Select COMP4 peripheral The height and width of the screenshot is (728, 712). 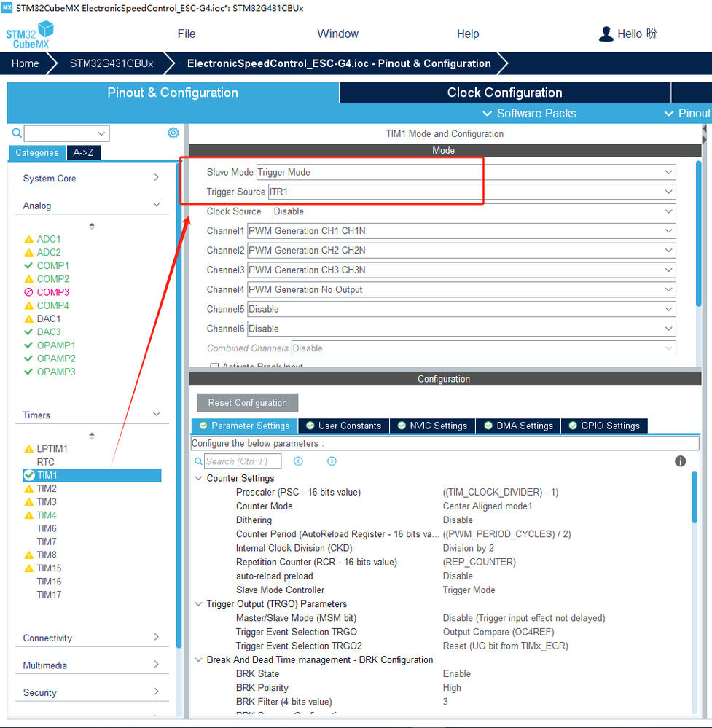click(53, 305)
